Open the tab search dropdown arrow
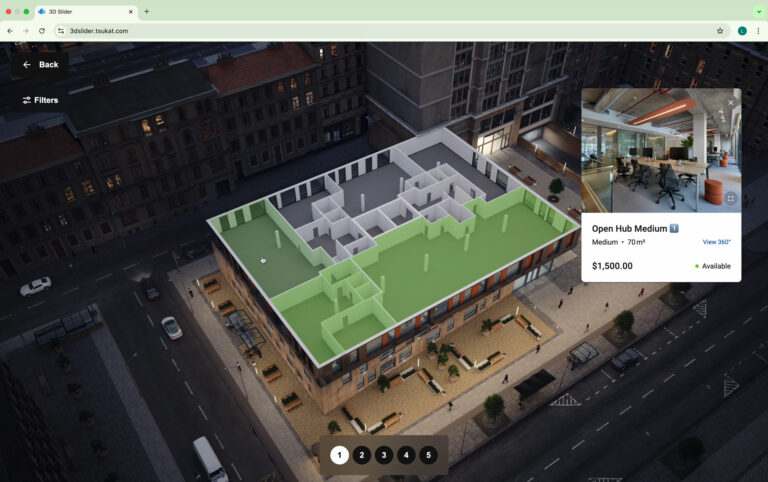 [759, 11]
